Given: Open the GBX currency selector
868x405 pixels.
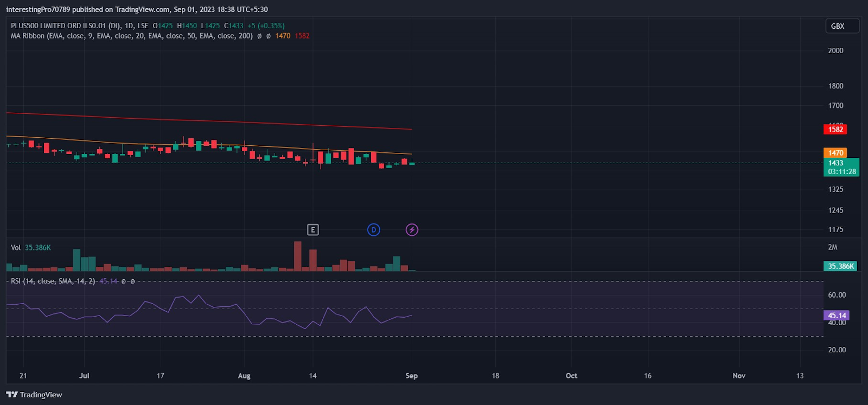Looking at the screenshot, I should click(842, 26).
